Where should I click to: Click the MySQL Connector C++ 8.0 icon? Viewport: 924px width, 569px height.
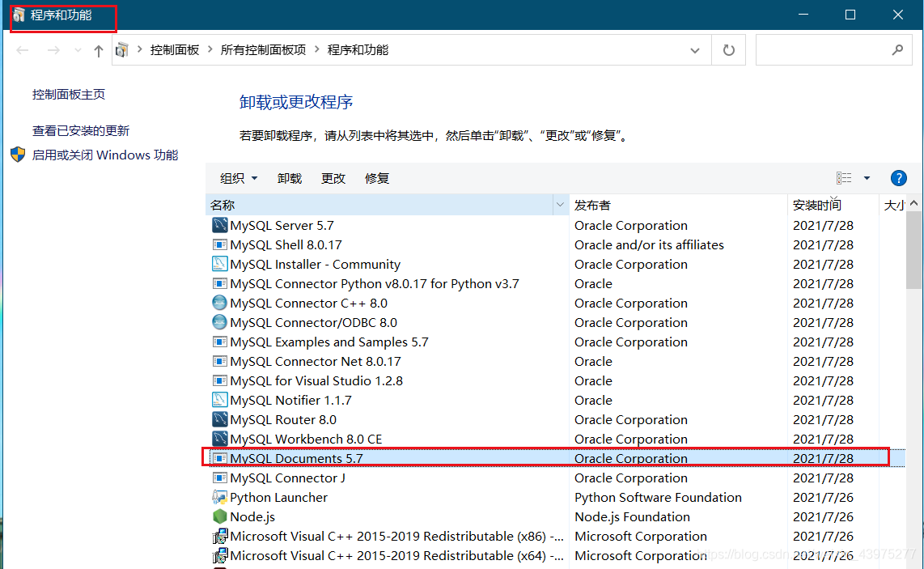point(219,303)
